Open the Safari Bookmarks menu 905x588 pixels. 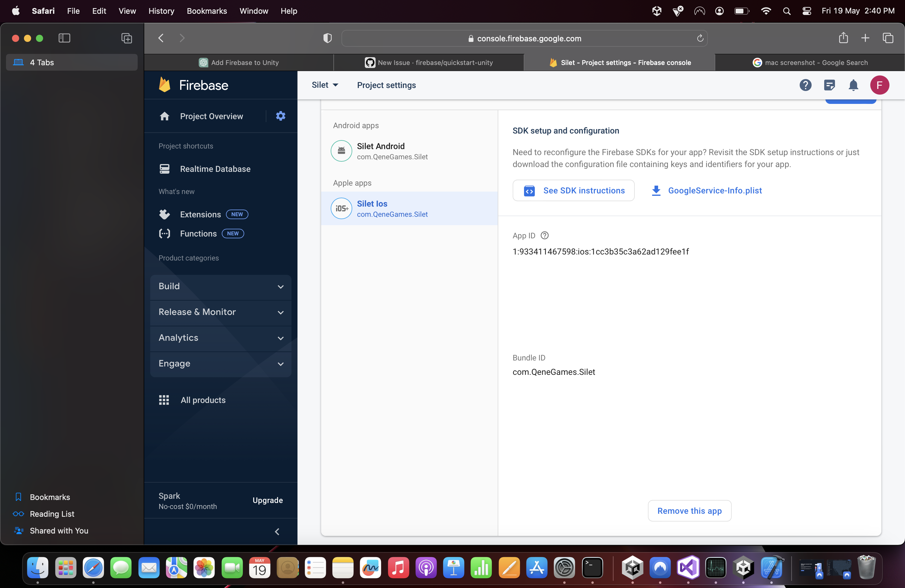click(206, 11)
